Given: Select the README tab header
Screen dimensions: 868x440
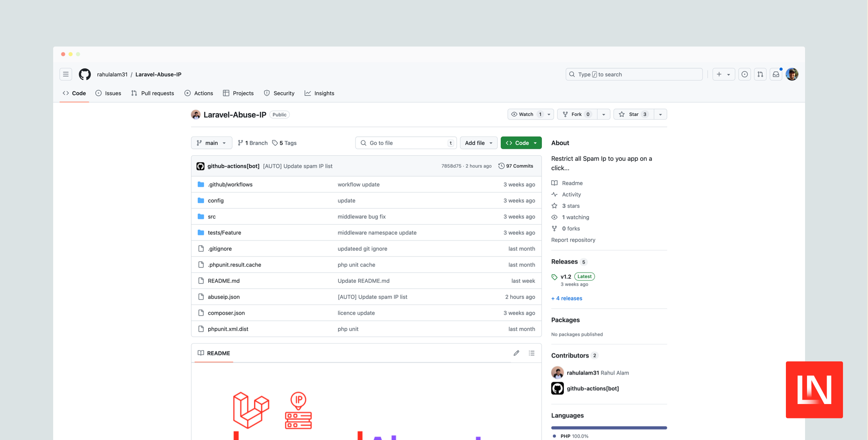Looking at the screenshot, I should point(214,353).
